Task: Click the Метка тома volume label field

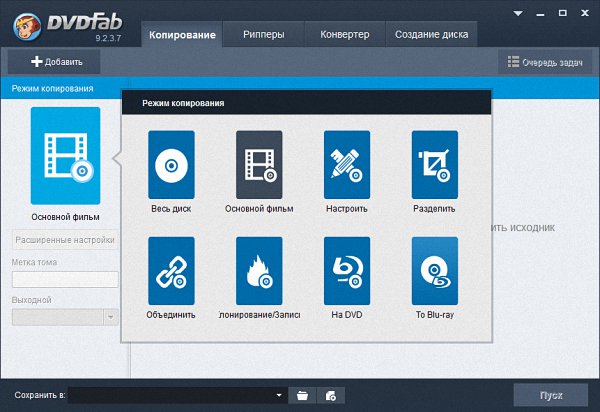Action: pyautogui.click(x=65, y=280)
